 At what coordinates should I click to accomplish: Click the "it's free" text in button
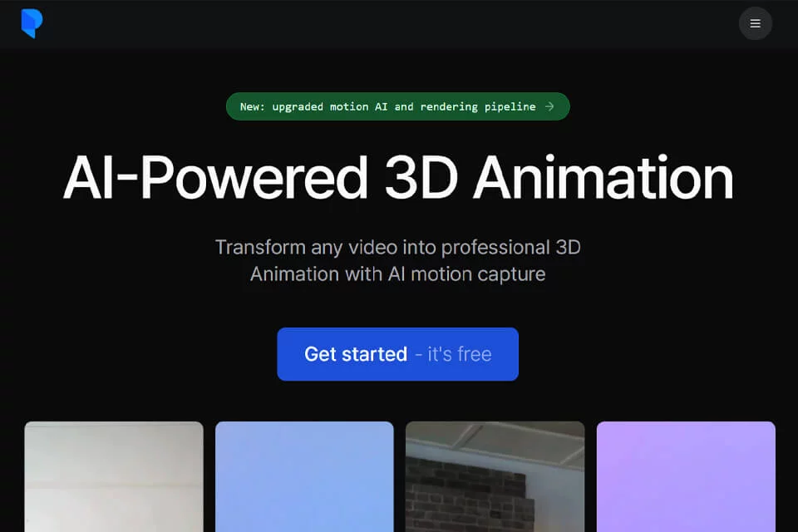pos(460,354)
